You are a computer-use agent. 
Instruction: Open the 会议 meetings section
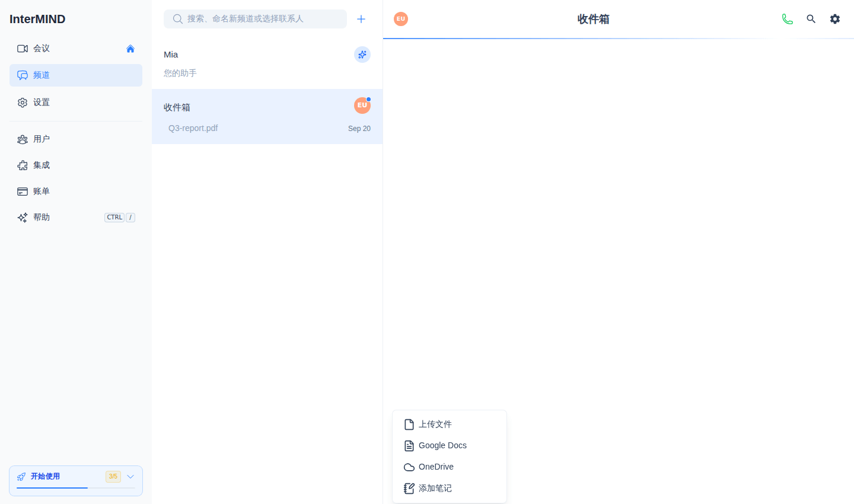click(x=76, y=49)
